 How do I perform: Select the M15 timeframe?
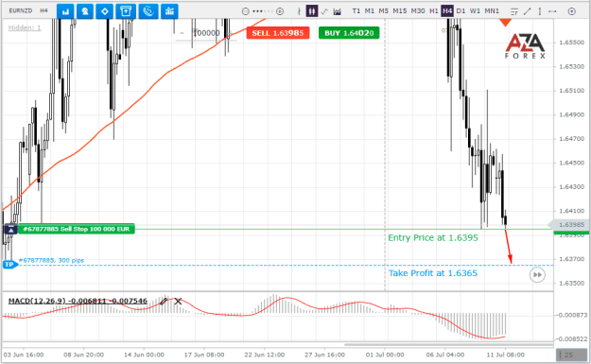click(400, 11)
